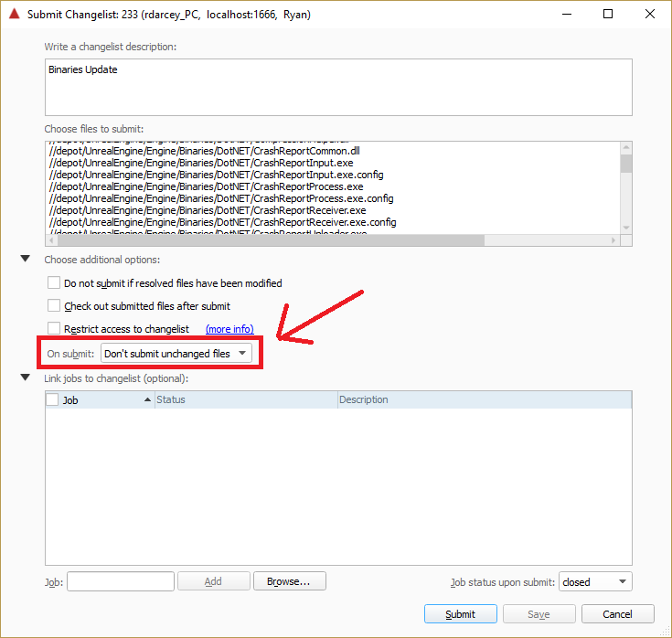Click the Cancel button

tap(617, 614)
